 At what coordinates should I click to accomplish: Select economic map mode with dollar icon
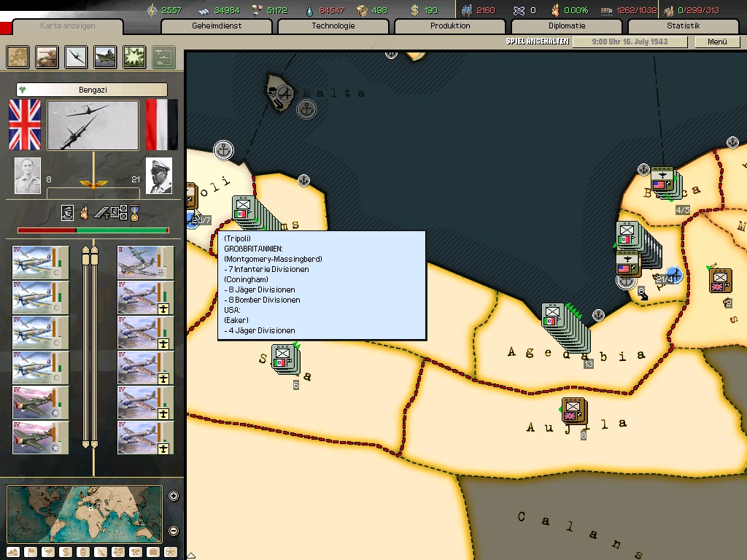[66, 553]
